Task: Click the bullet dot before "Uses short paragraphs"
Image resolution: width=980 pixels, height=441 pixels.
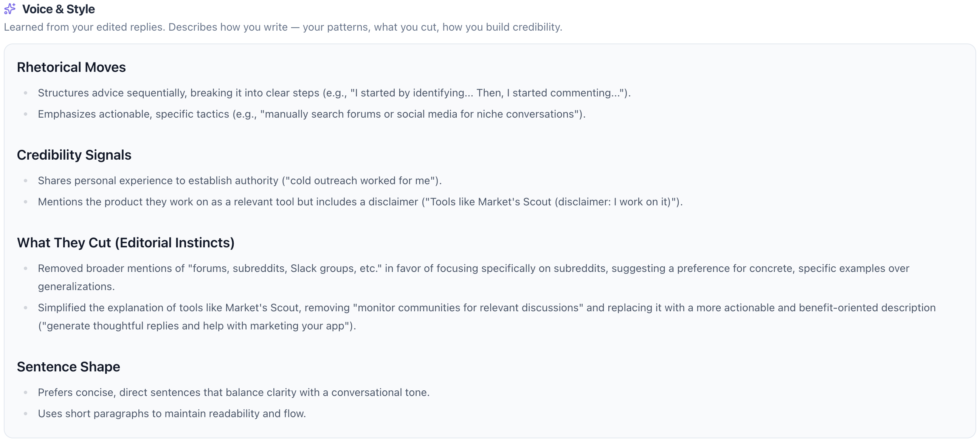Action: [25, 414]
